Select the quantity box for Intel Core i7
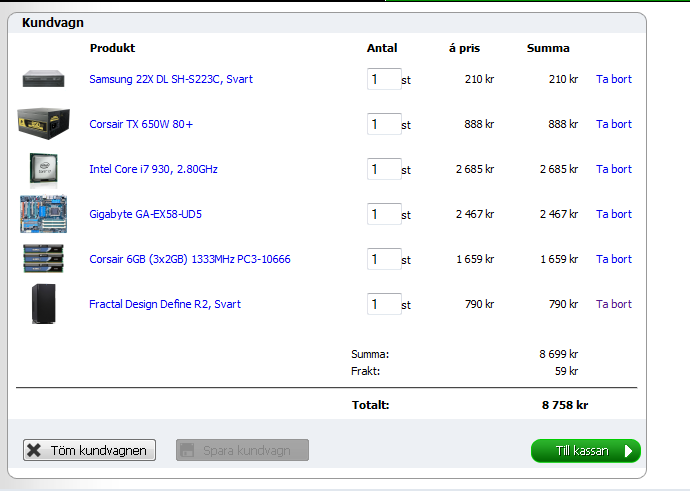The height and width of the screenshot is (491, 690). pos(383,169)
